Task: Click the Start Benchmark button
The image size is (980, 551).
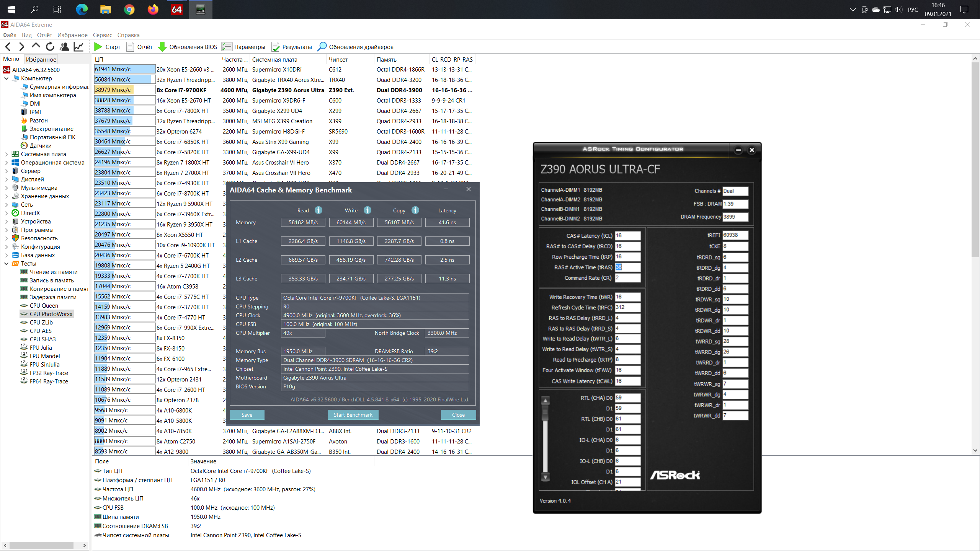Action: [x=353, y=415]
